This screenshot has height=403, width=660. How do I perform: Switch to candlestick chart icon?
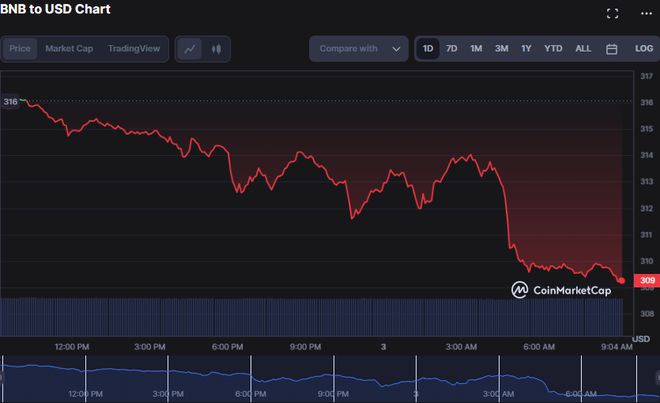click(x=215, y=48)
